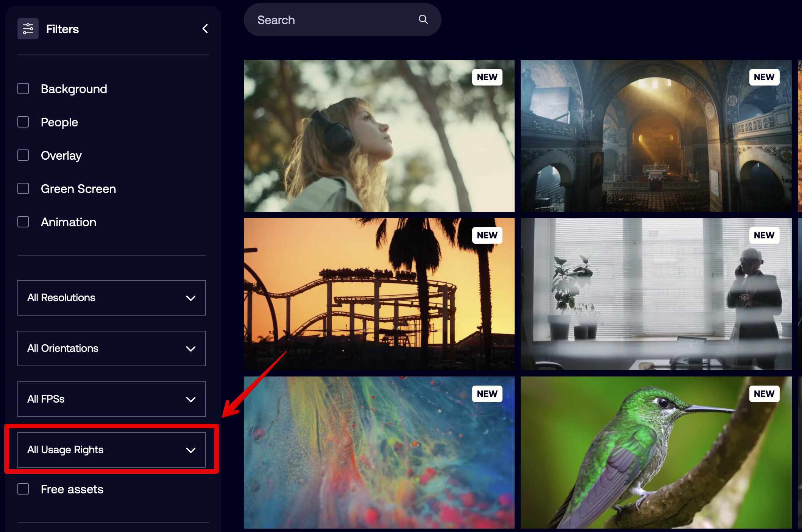Open the All Usage Rights dropdown

(x=112, y=450)
